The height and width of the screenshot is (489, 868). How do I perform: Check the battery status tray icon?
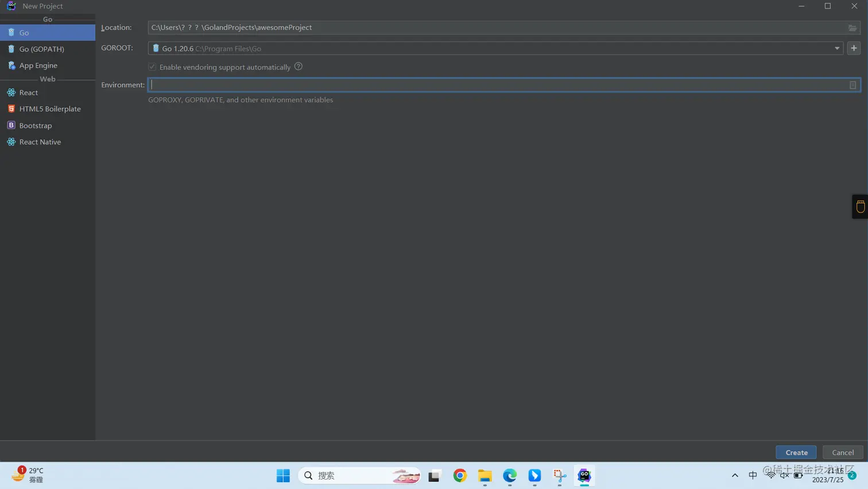coord(799,475)
